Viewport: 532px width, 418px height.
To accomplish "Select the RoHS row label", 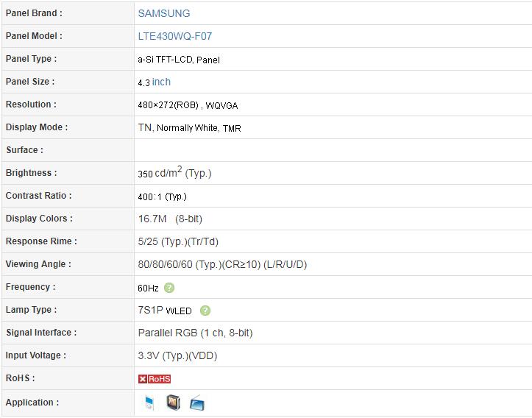I will coord(20,378).
